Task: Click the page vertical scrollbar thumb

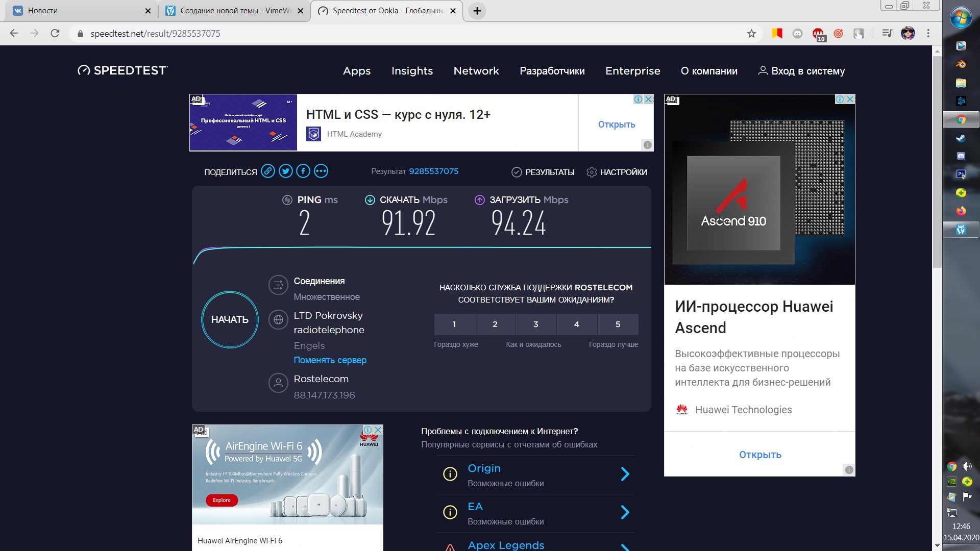Action: [937, 162]
